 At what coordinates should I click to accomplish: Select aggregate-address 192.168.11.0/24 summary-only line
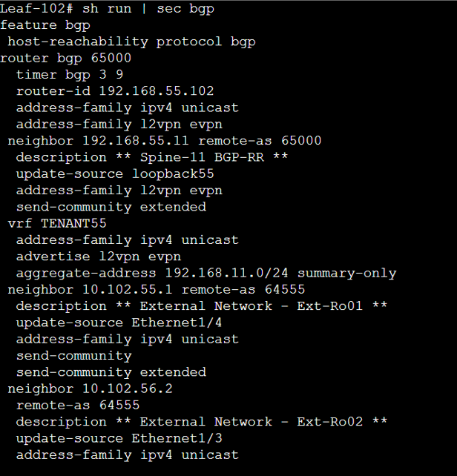pos(206,273)
